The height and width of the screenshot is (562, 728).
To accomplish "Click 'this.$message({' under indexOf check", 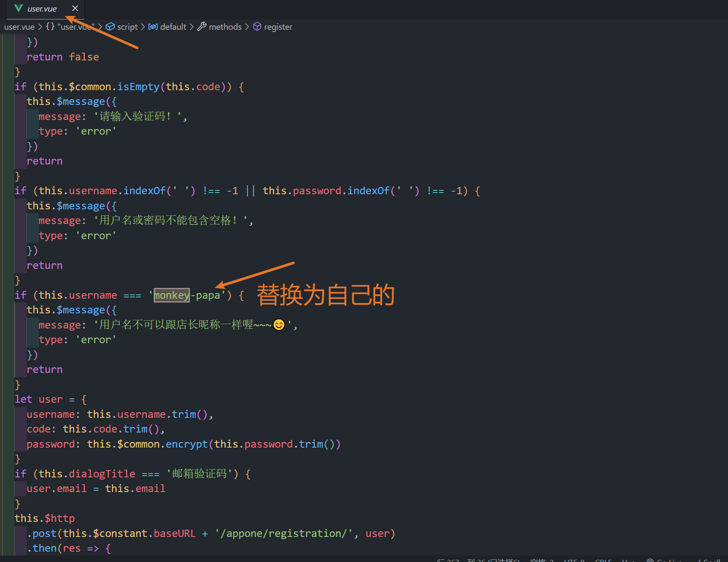I will [x=72, y=206].
